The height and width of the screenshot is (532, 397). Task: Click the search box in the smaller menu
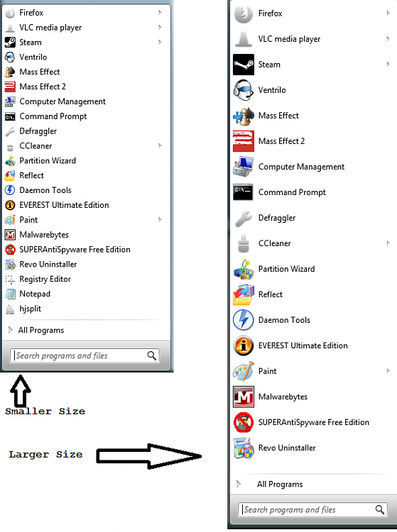(x=85, y=355)
